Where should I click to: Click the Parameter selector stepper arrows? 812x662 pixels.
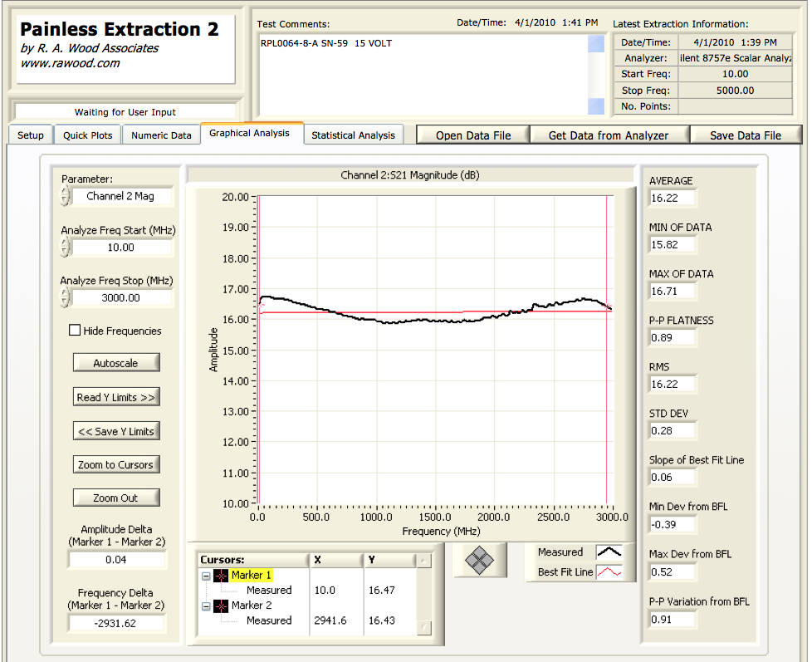click(x=65, y=196)
